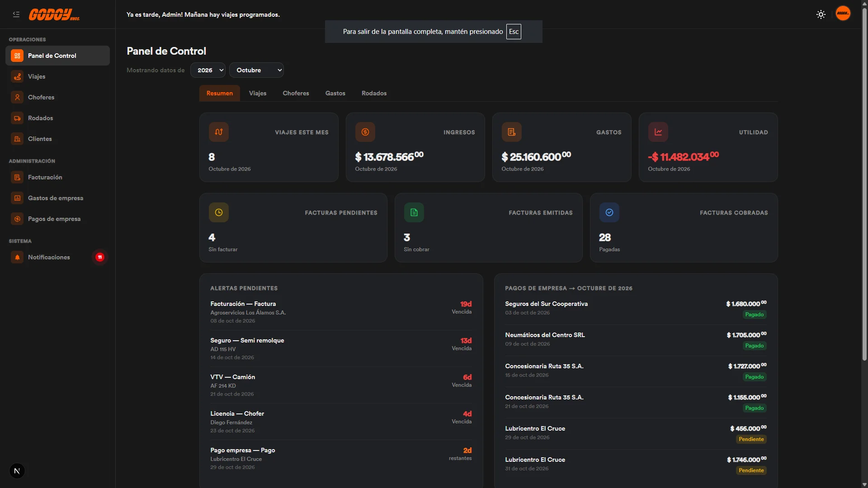The height and width of the screenshot is (488, 868).
Task: Click the Facturas emitidas document icon
Action: 414,212
